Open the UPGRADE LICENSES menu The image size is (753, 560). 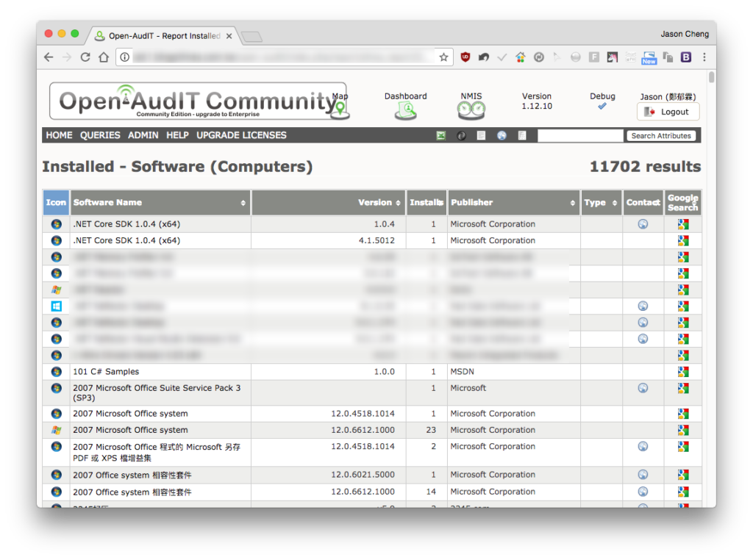coord(241,135)
